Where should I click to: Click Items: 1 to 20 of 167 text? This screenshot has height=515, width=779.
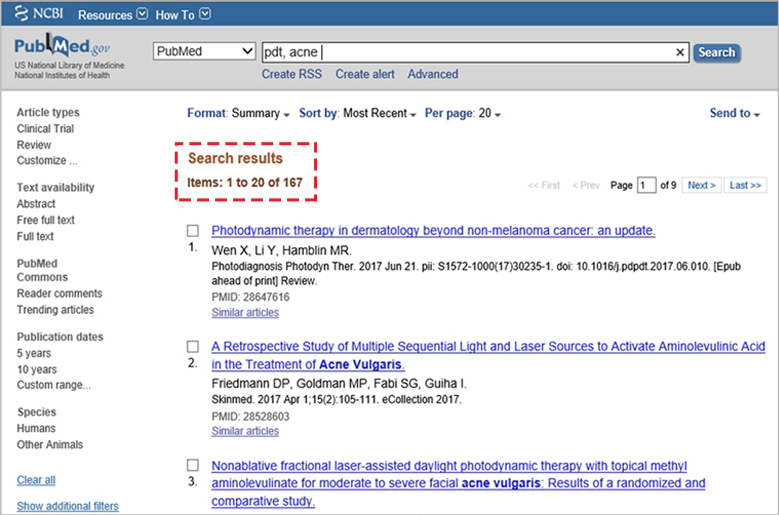(x=244, y=183)
